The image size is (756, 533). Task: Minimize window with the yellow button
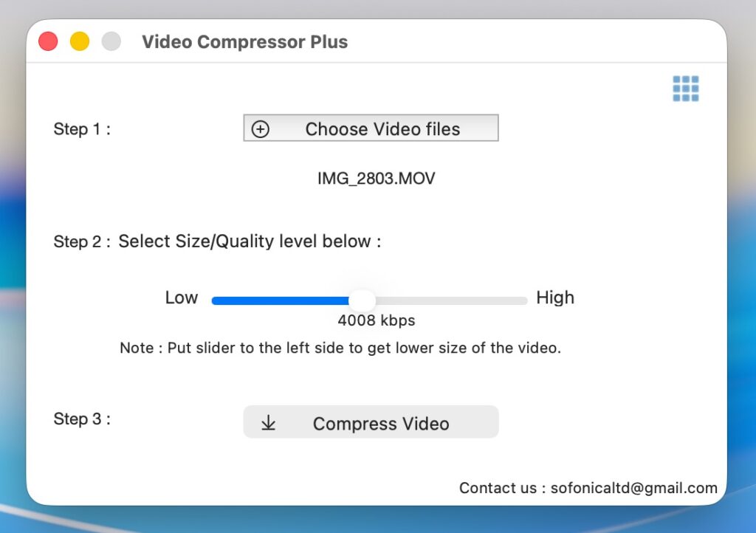tap(80, 41)
